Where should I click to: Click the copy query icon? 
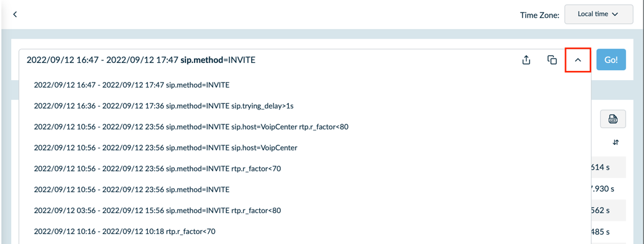tap(552, 60)
